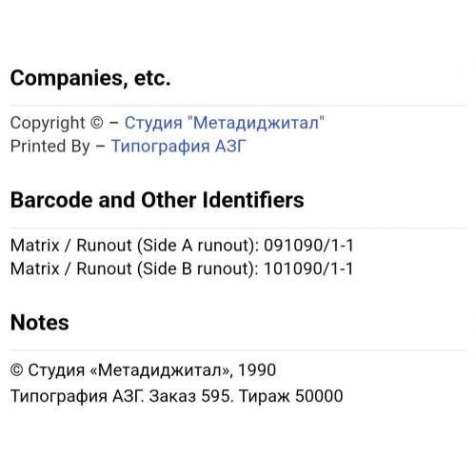Image resolution: width=476 pixels, height=476 pixels.
Task: Click the © symbol after Copyright label
Action: point(97,123)
